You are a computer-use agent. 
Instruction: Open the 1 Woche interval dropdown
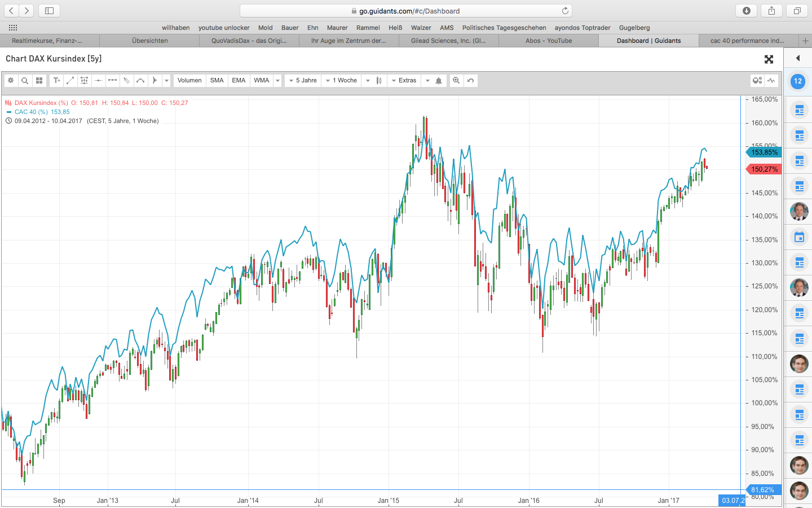tap(342, 80)
